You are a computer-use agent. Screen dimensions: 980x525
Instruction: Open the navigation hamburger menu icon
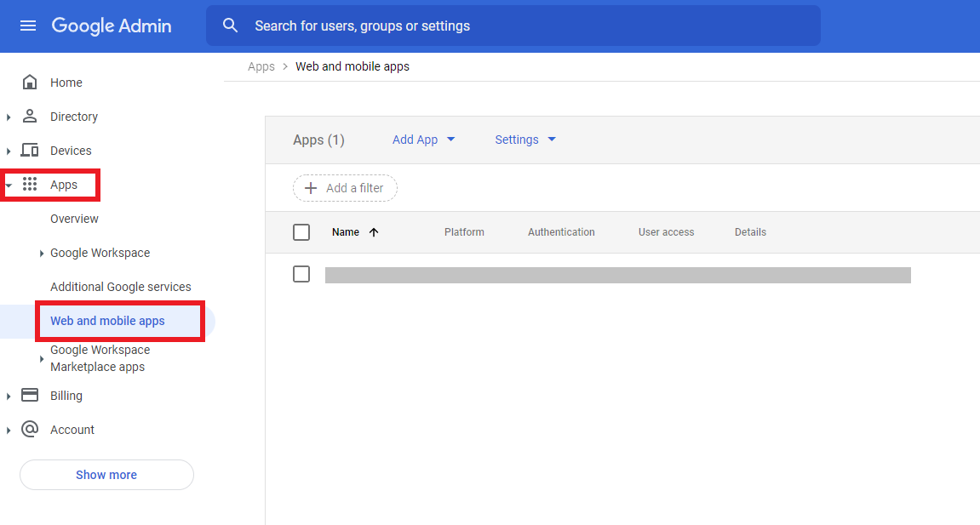tap(28, 26)
